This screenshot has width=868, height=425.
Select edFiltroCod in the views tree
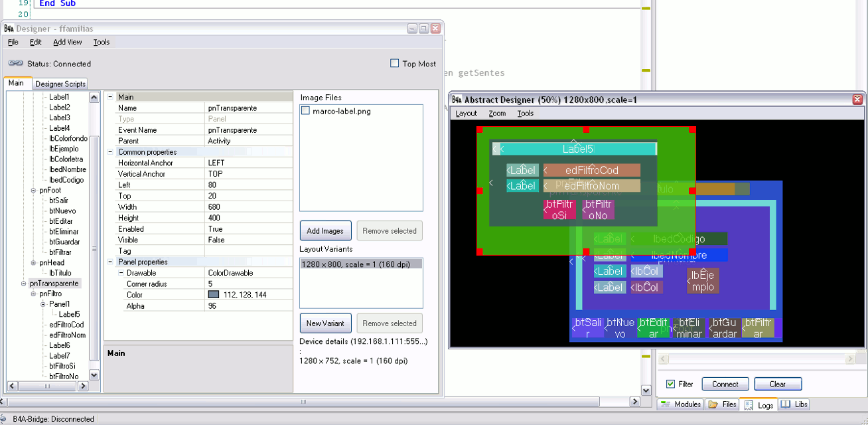pos(66,325)
